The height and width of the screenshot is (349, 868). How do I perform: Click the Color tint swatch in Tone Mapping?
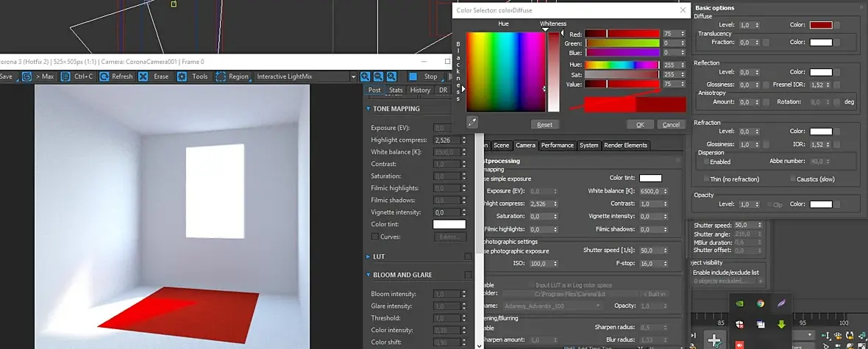[449, 225]
